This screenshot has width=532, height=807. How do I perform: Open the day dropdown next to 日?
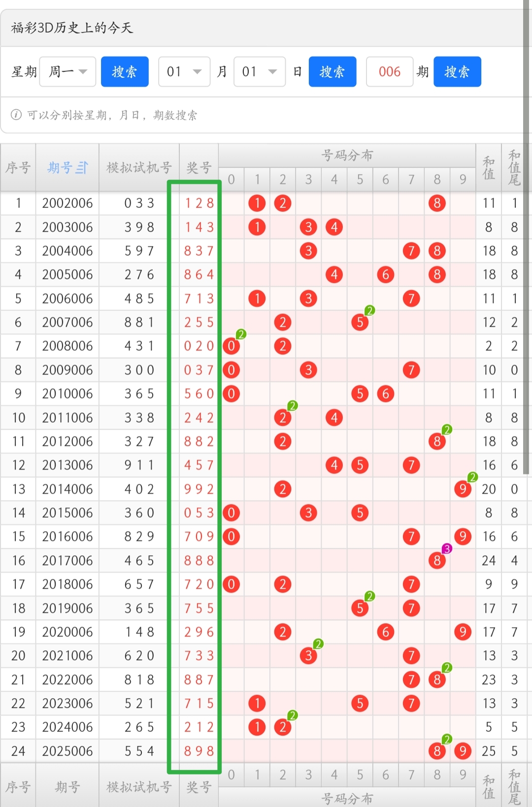tap(260, 72)
